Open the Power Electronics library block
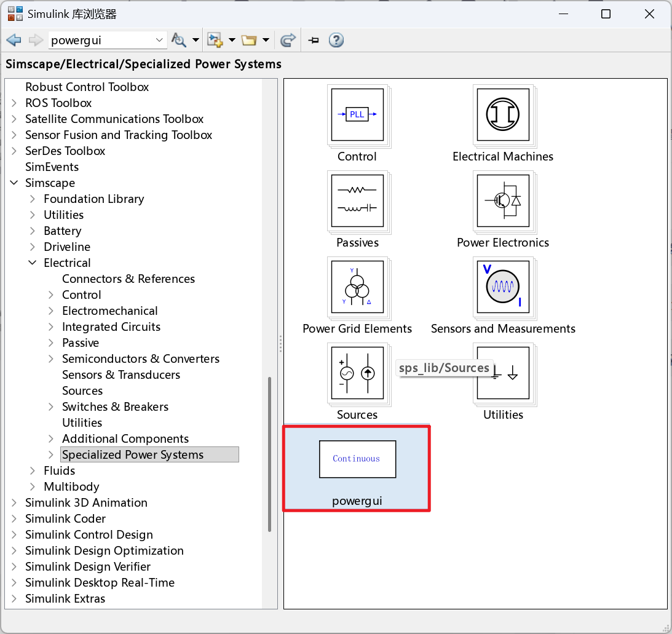The height and width of the screenshot is (634, 672). click(x=503, y=201)
